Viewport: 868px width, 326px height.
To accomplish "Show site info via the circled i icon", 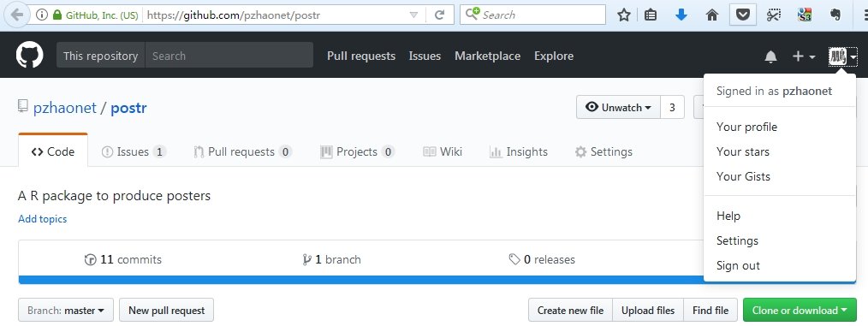I will point(42,15).
